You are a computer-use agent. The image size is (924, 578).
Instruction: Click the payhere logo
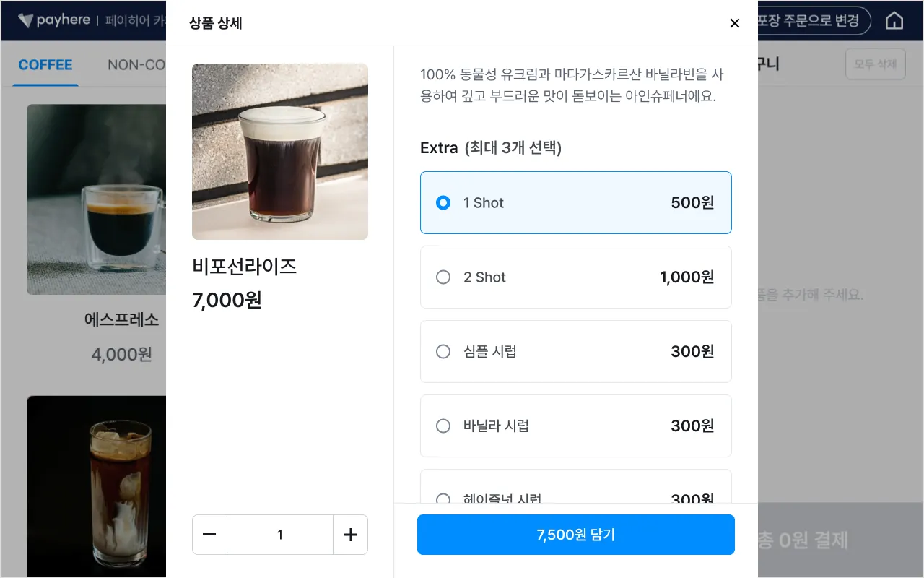[54, 20]
